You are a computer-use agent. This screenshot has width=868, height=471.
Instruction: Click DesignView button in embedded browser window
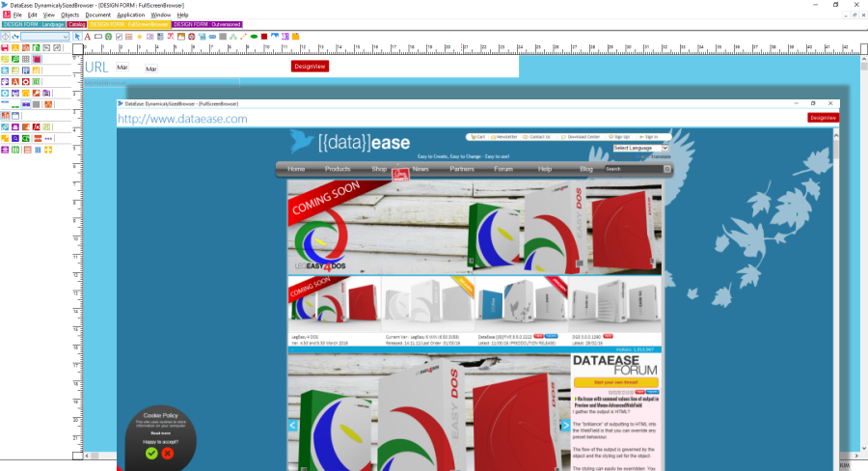pyautogui.click(x=823, y=118)
